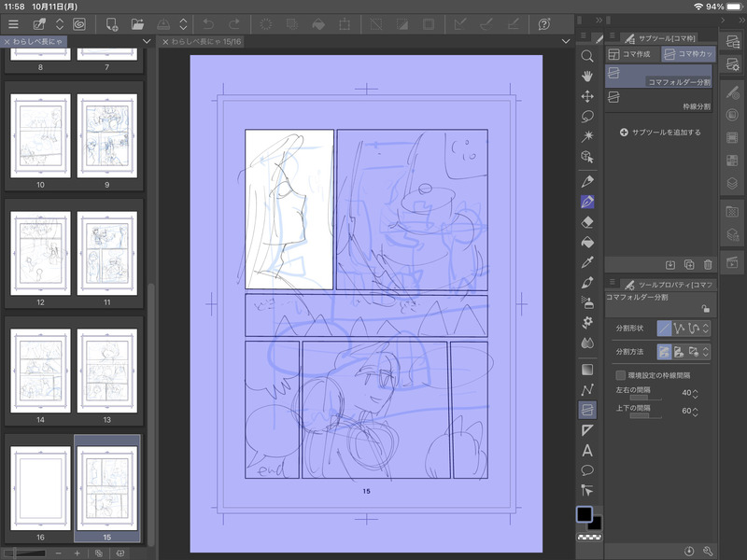Select the Zoom magnifier tool

[587, 56]
